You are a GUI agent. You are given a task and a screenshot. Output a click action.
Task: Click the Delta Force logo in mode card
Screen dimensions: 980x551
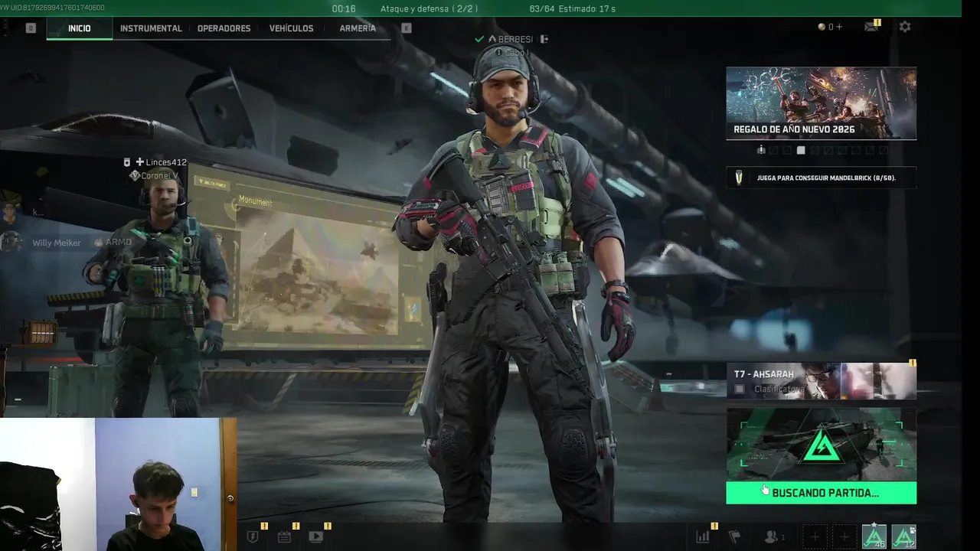click(822, 445)
